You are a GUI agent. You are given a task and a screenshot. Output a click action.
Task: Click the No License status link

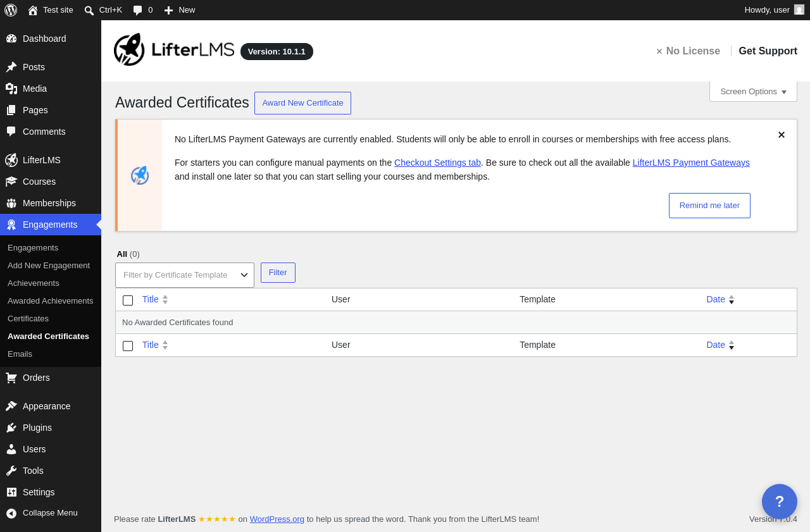click(x=688, y=51)
